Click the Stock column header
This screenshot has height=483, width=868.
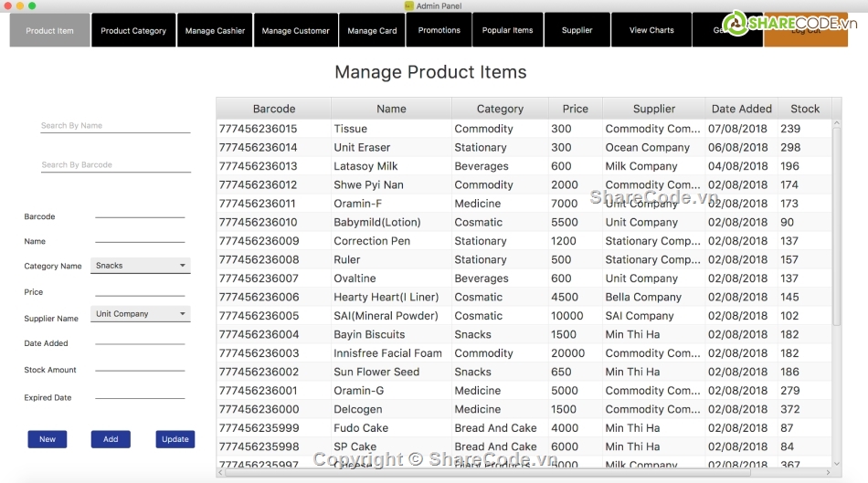point(804,109)
